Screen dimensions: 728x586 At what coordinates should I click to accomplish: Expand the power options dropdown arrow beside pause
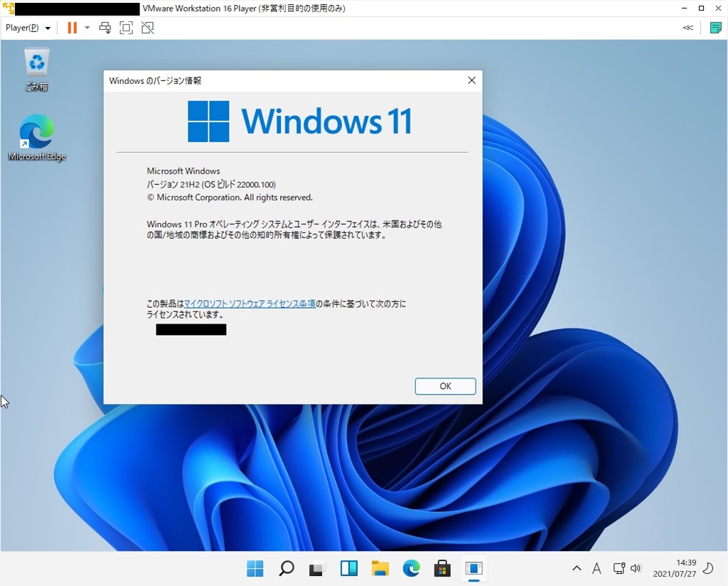click(x=87, y=28)
